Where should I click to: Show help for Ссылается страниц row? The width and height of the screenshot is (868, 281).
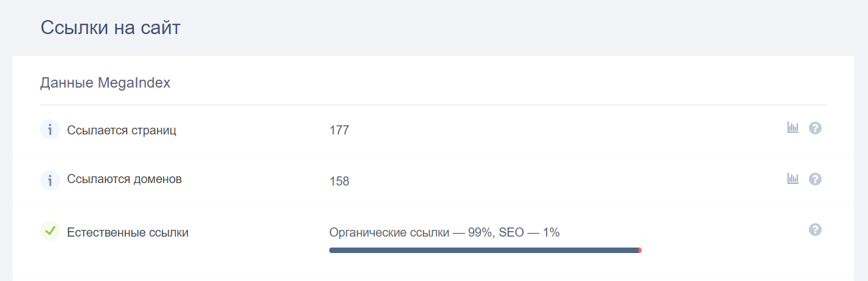pos(815,128)
